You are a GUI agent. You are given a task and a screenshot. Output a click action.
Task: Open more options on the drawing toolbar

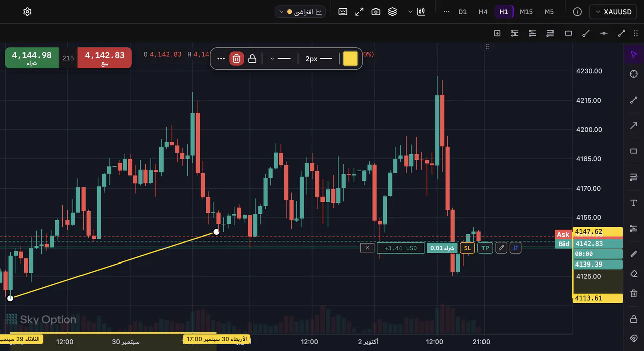click(x=221, y=59)
